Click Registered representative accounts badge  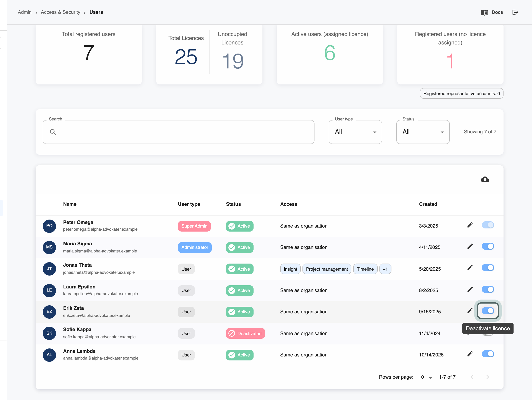pyautogui.click(x=461, y=94)
